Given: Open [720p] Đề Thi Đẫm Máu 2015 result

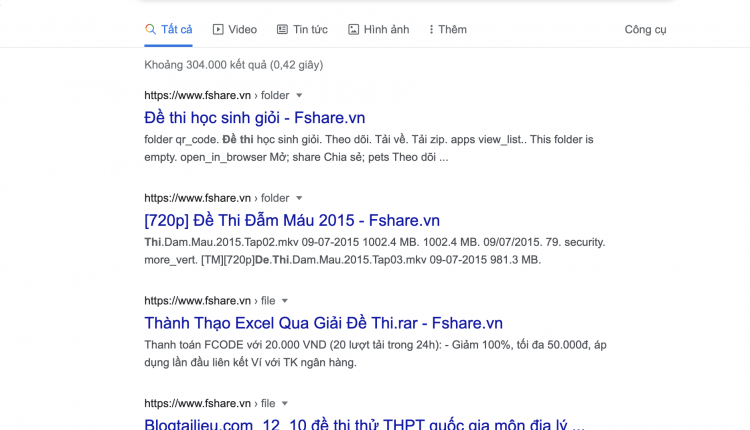Looking at the screenshot, I should (292, 221).
